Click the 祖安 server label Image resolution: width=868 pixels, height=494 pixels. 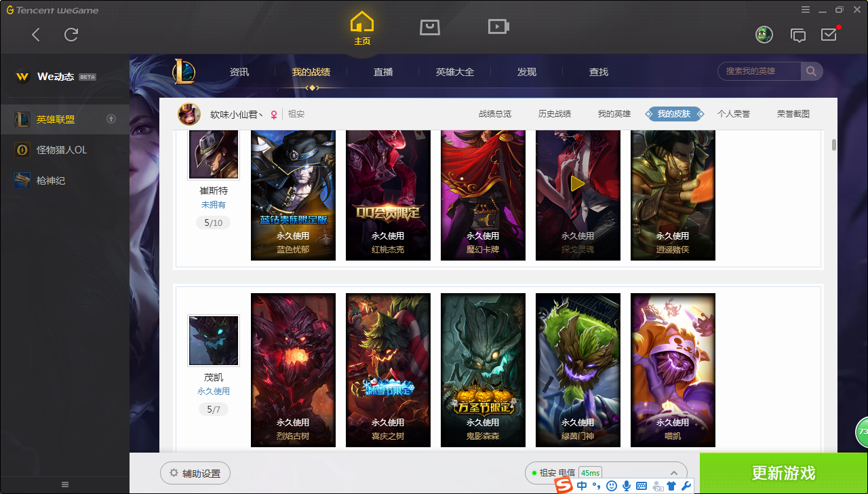click(x=296, y=114)
